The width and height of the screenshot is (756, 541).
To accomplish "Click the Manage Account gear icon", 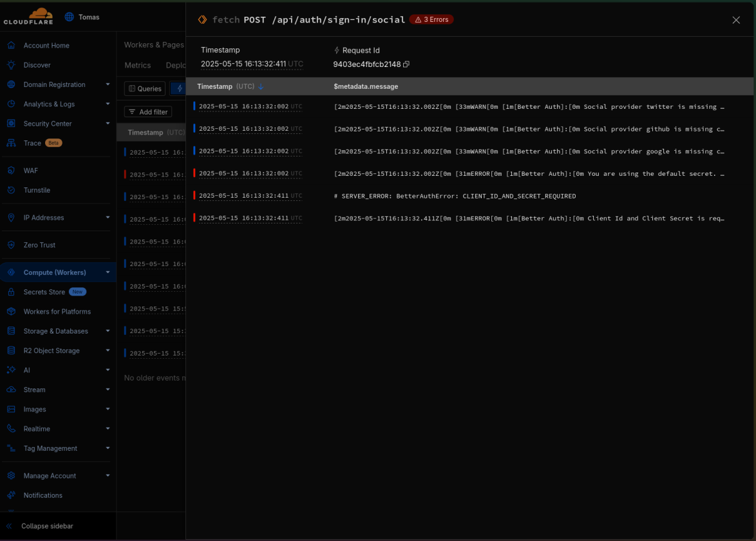I will click(x=11, y=475).
